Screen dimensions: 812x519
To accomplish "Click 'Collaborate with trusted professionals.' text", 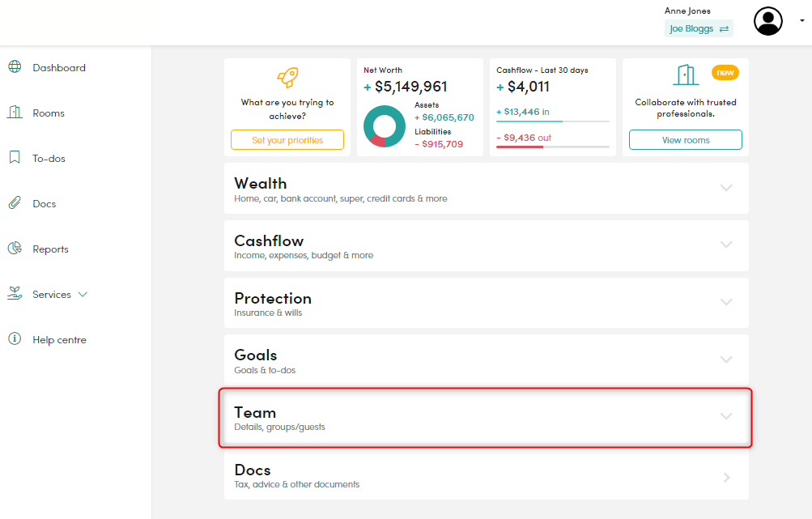I will pos(686,108).
